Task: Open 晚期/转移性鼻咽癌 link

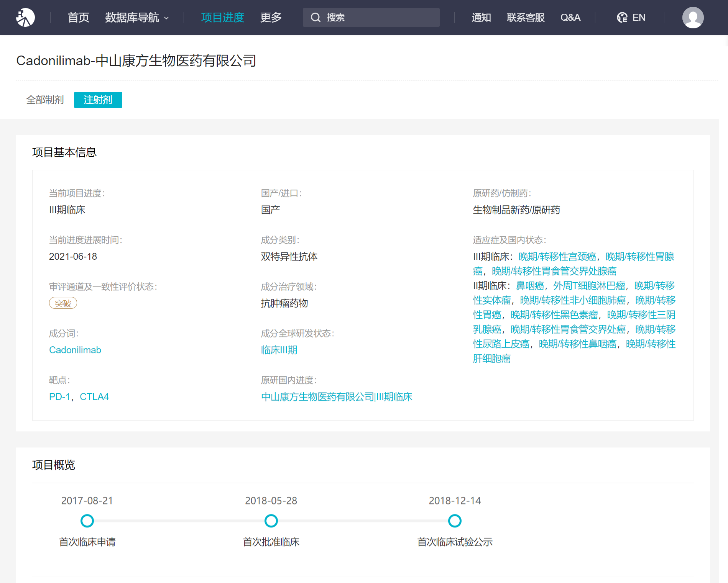Action: (x=578, y=344)
